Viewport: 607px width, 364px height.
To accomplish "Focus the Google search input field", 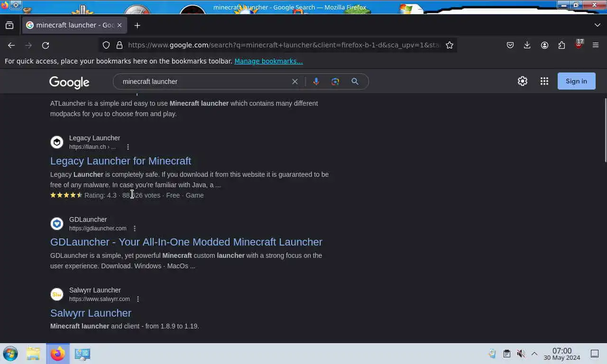I will 204,82.
